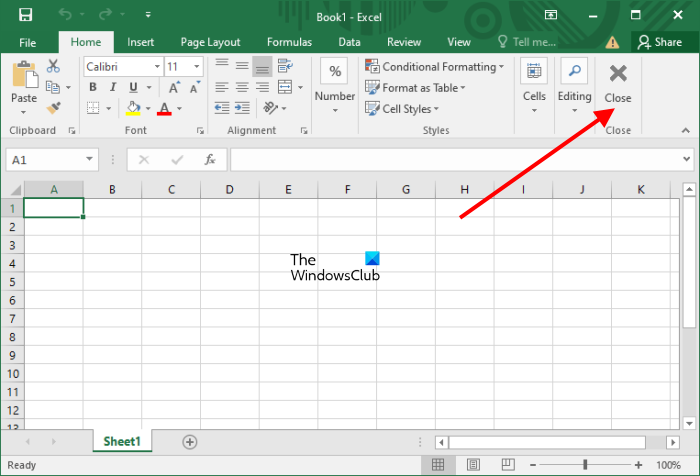Open Customize Quick Access Toolbar dropdown

tap(148, 15)
